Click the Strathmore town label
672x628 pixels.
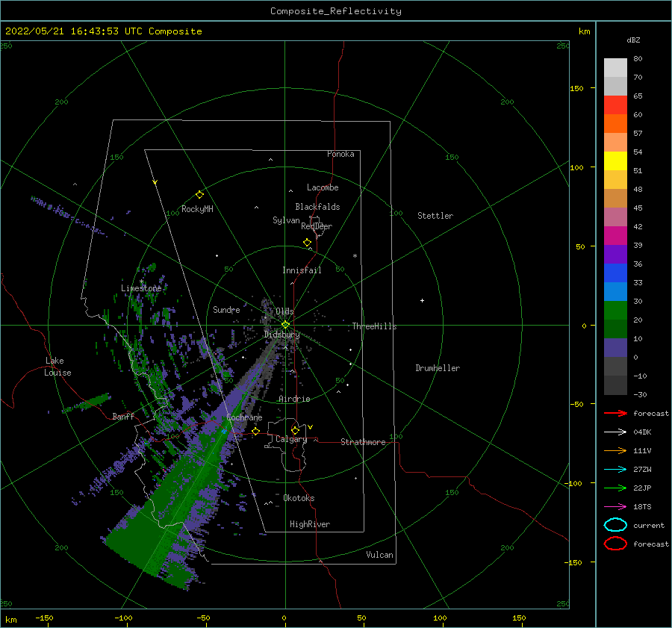(363, 442)
